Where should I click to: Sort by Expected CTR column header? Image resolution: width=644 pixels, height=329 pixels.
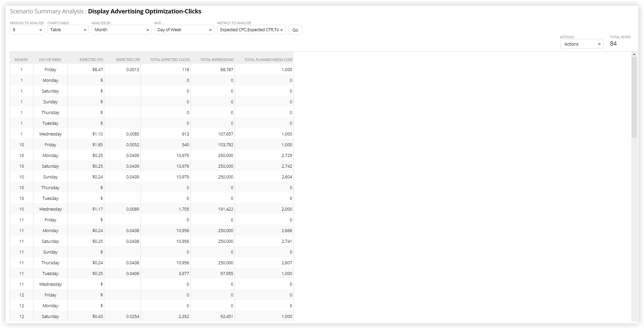pos(128,60)
